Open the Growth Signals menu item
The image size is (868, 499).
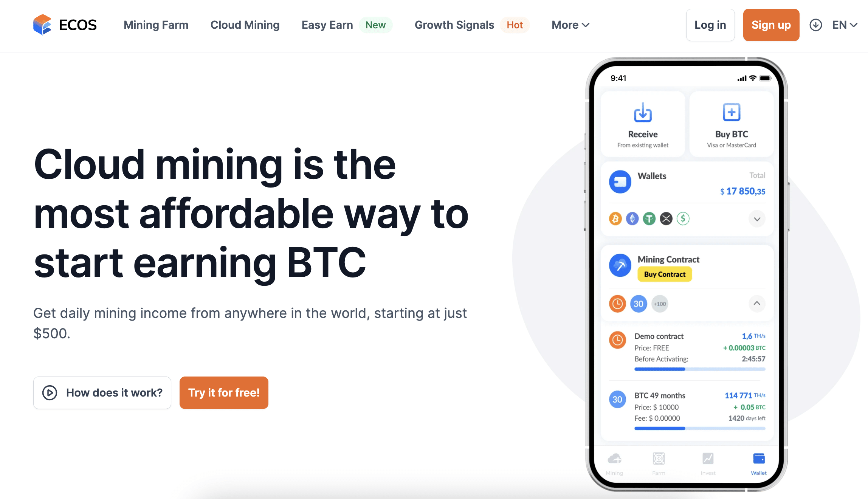pyautogui.click(x=454, y=25)
